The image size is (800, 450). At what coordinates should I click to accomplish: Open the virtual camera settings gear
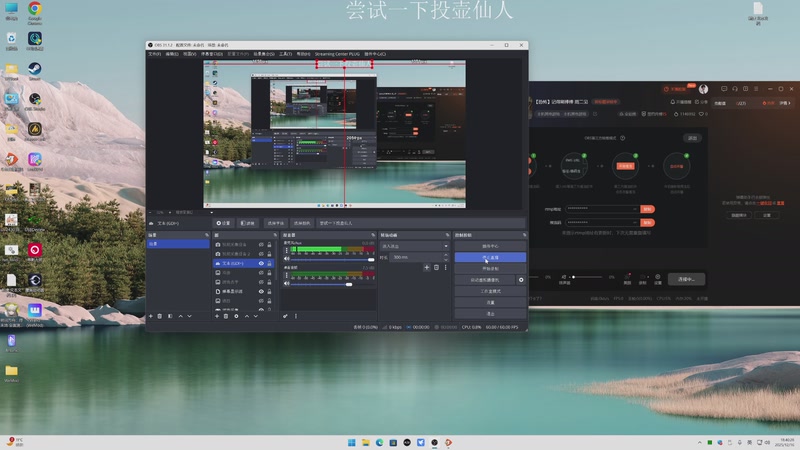pos(520,280)
